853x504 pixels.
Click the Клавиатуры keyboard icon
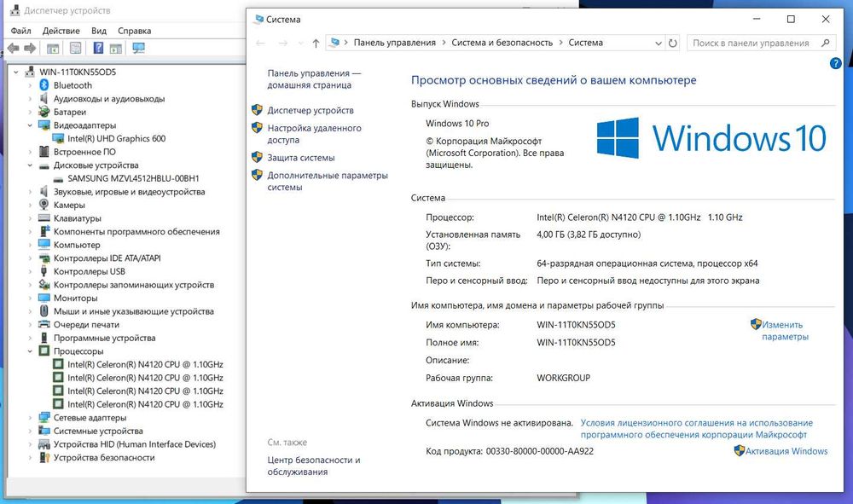pyautogui.click(x=44, y=218)
